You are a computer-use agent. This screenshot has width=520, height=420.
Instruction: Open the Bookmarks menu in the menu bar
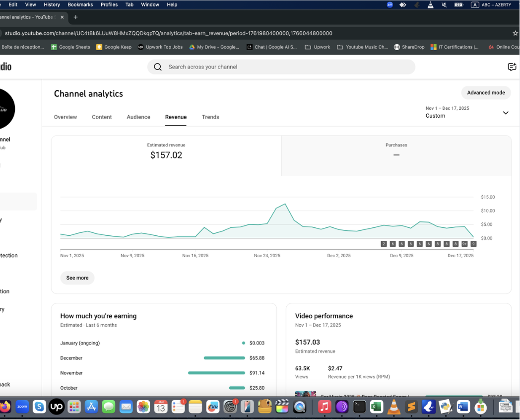[80, 4]
